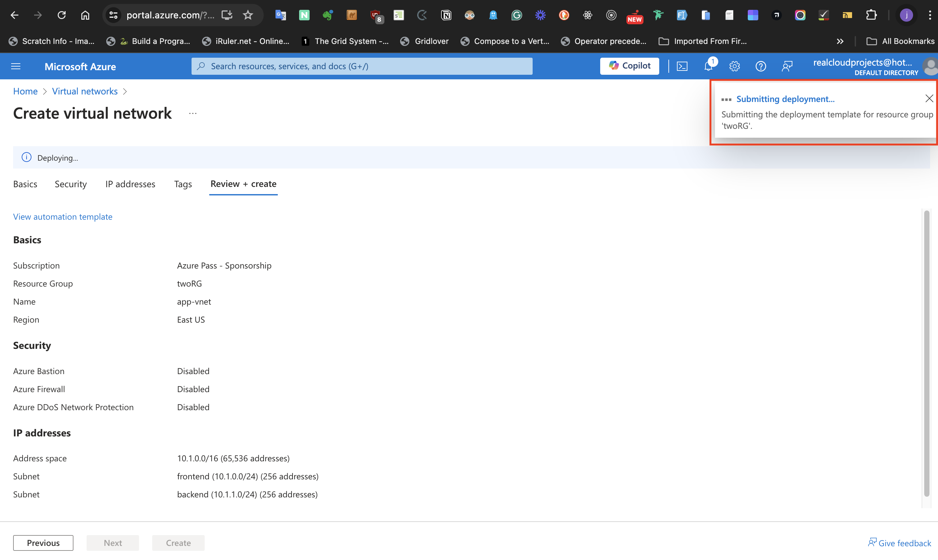Open the notifications bell

(708, 67)
